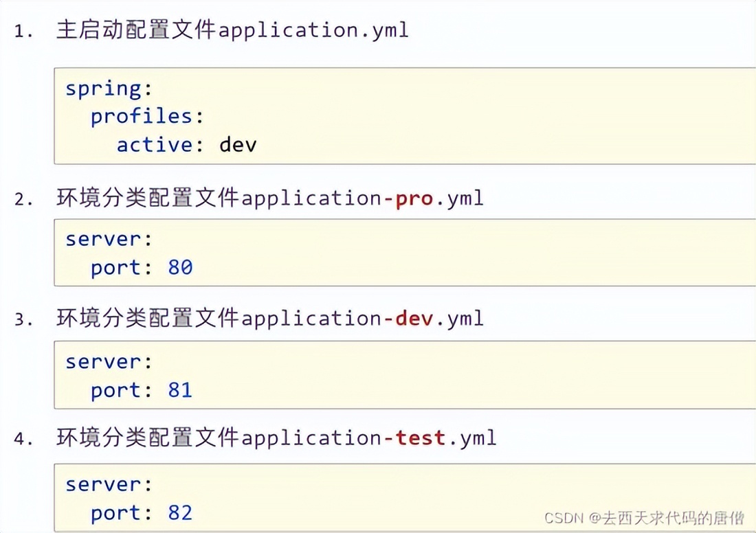Screen dimensions: 756x533
Task: Select the port value '80'
Action: [180, 267]
